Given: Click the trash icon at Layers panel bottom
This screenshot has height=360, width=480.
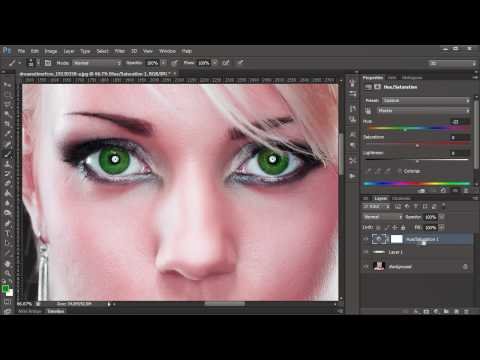Looking at the screenshot, I should (466, 311).
